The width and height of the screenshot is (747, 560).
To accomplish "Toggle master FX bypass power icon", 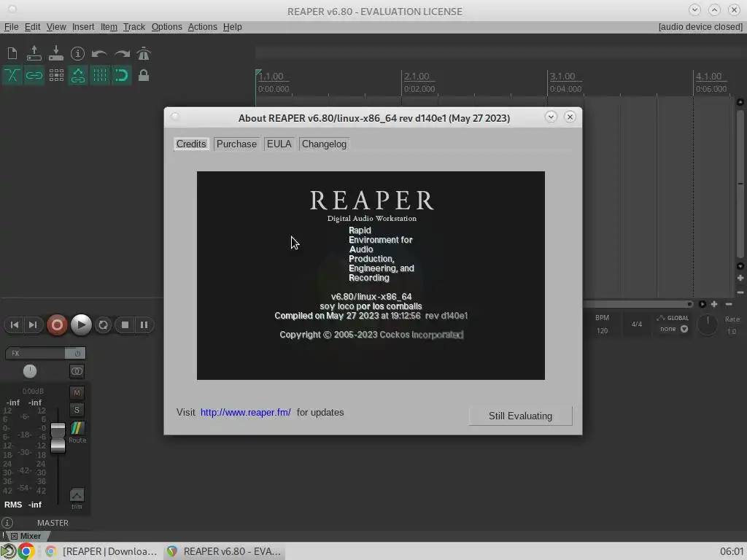I will coord(76,354).
